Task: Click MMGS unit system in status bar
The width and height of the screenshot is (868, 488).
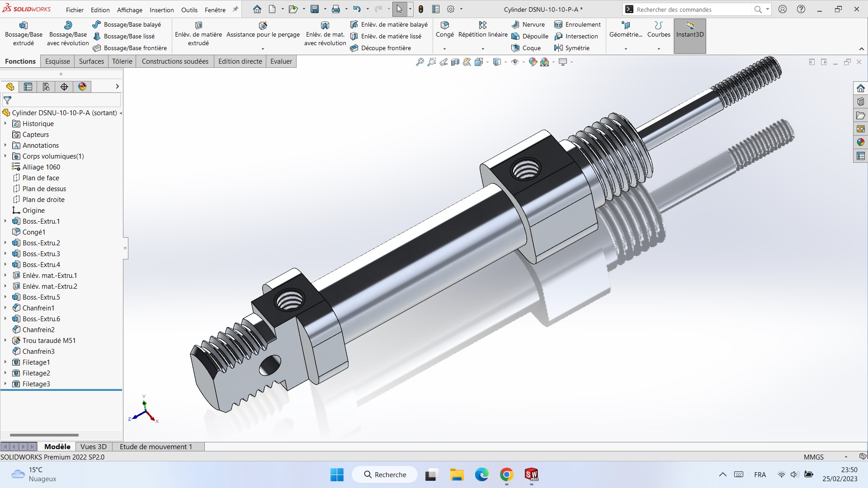Action: 814,457
